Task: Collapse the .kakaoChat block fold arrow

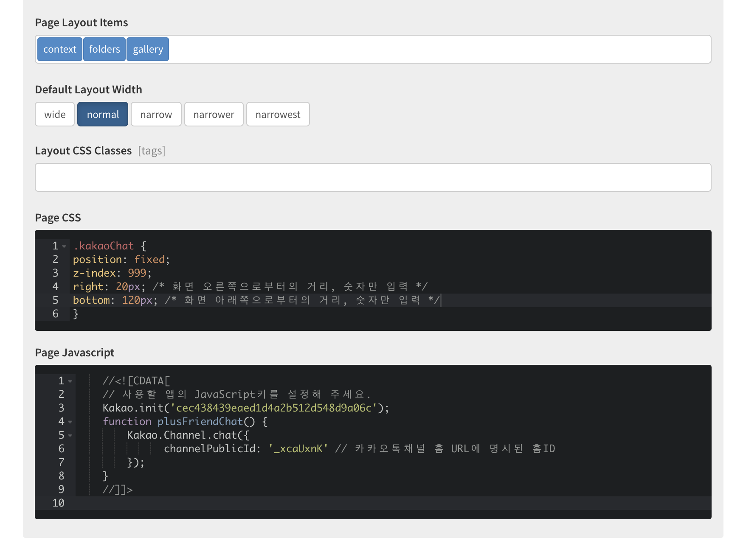Action: (64, 246)
